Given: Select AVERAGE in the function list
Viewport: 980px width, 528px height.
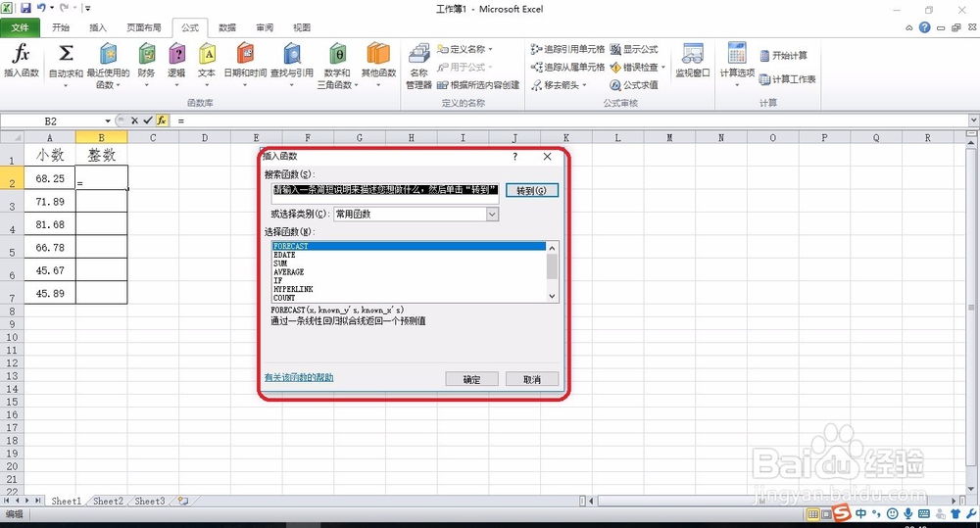Looking at the screenshot, I should coord(409,271).
